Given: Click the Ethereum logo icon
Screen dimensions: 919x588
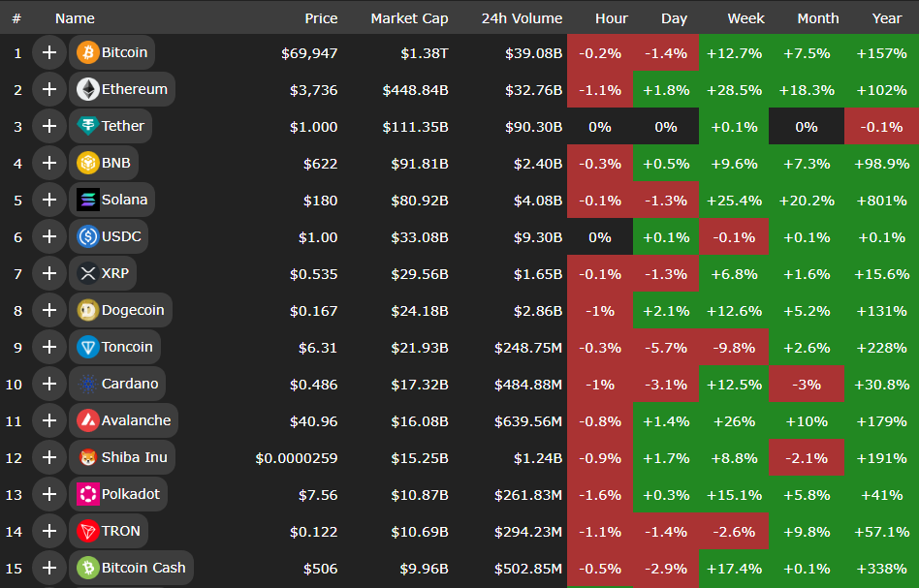Looking at the screenshot, I should [88, 89].
